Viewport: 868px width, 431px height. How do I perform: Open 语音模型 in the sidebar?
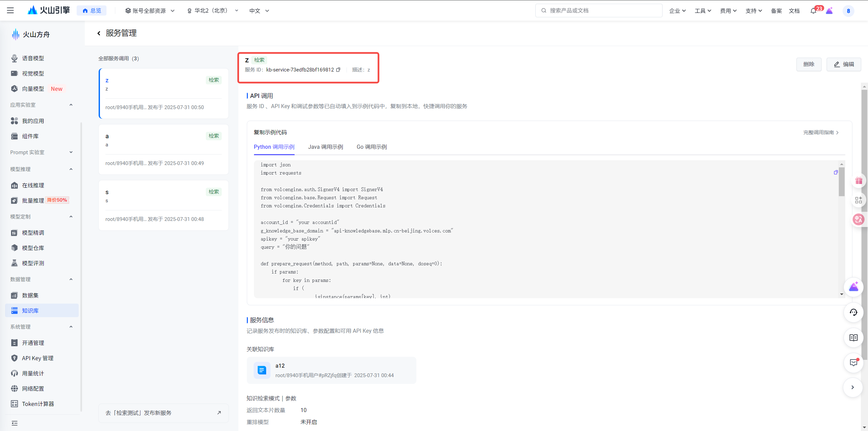tap(42, 58)
